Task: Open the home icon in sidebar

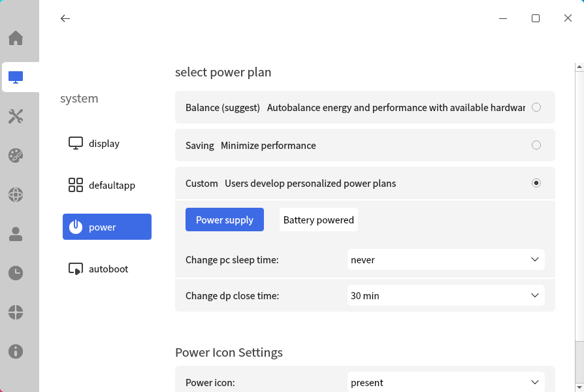Action: (16, 38)
